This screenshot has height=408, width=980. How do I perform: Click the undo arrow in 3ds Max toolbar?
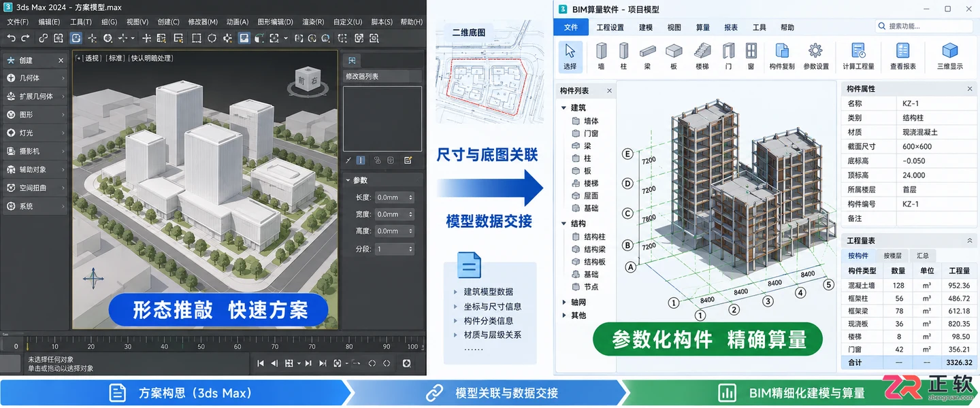10,39
